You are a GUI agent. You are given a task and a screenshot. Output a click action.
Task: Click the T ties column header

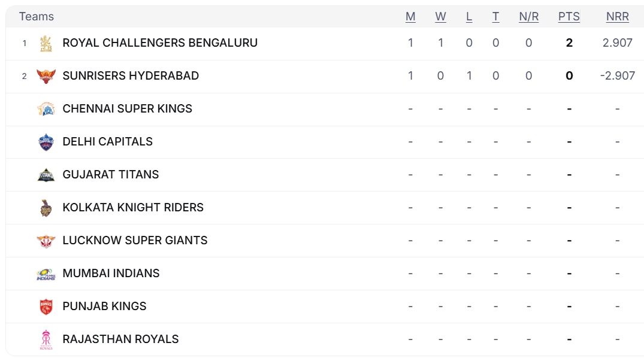(495, 17)
